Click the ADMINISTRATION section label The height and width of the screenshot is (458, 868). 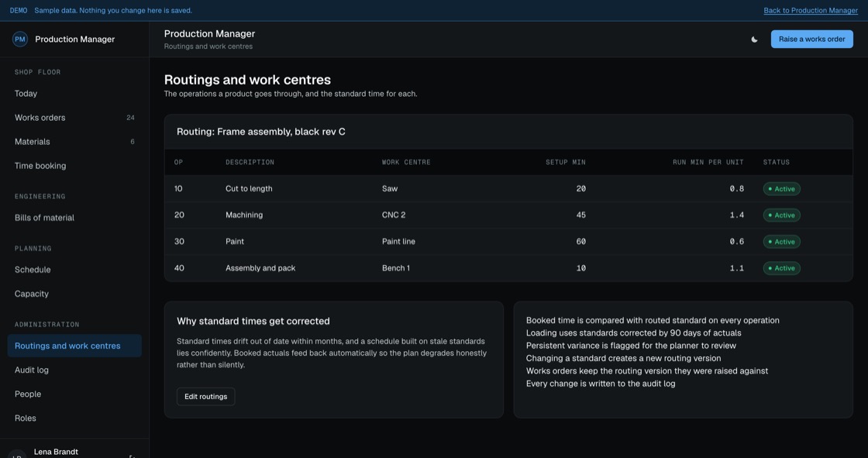tap(47, 325)
